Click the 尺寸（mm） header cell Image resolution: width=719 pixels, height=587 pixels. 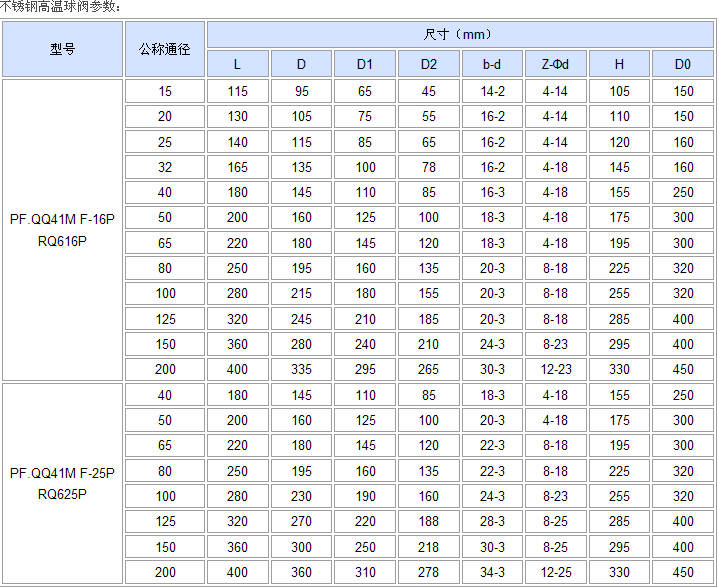click(460, 34)
